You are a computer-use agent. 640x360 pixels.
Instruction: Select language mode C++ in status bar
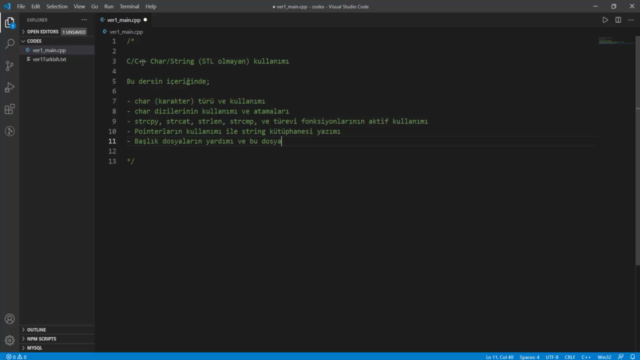pos(586,357)
